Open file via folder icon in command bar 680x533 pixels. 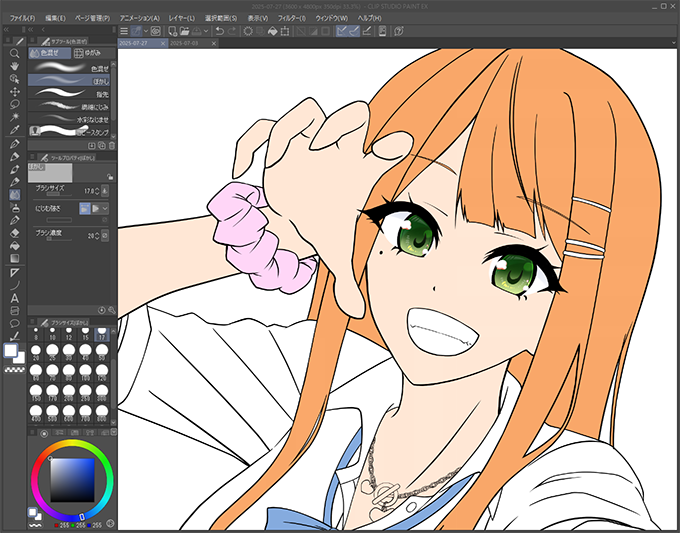pyautogui.click(x=184, y=31)
